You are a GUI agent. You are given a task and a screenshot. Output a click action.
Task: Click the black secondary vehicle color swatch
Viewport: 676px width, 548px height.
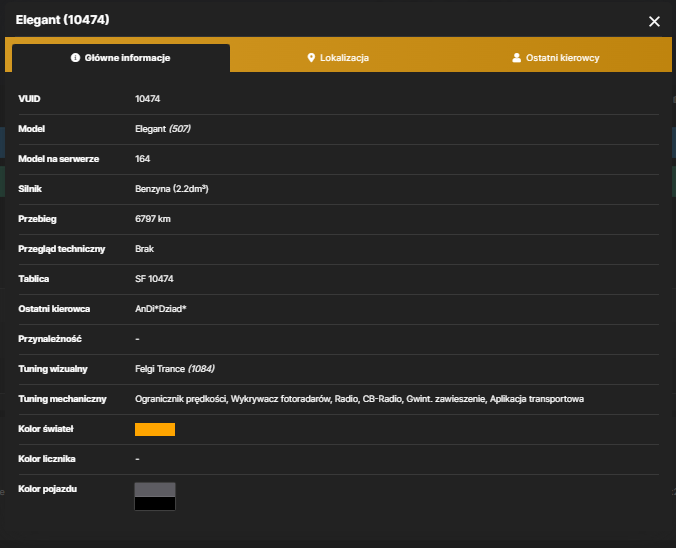coord(155,503)
